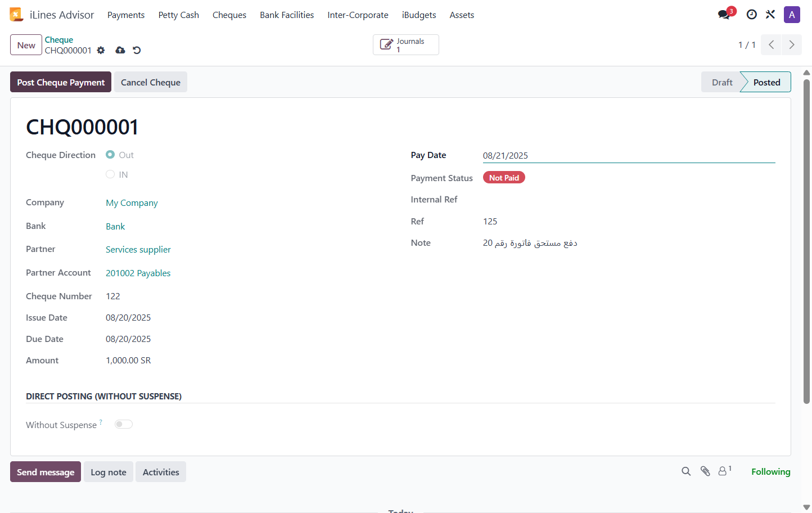
Task: Select the Out cheque direction
Action: point(110,155)
